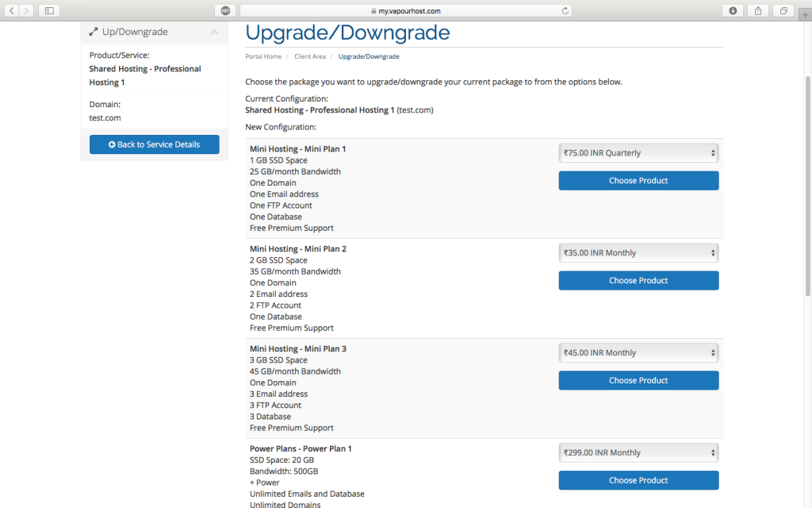Open the Portal Home breadcrumb
This screenshot has width=812, height=508.
coord(263,56)
